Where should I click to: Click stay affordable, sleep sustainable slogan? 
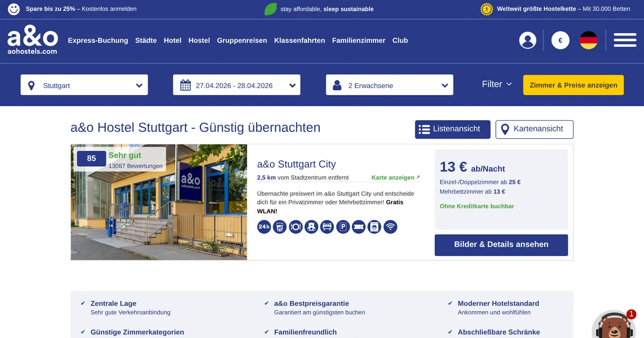coord(327,9)
